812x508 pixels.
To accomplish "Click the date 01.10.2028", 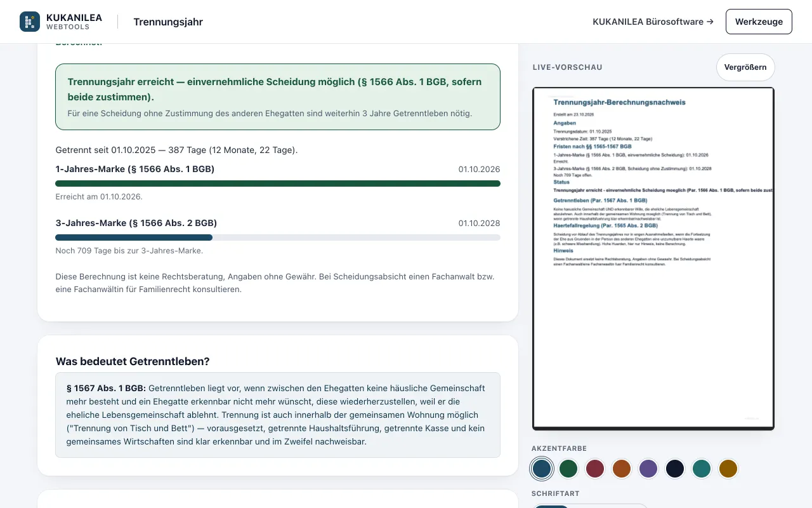I will 480,223.
